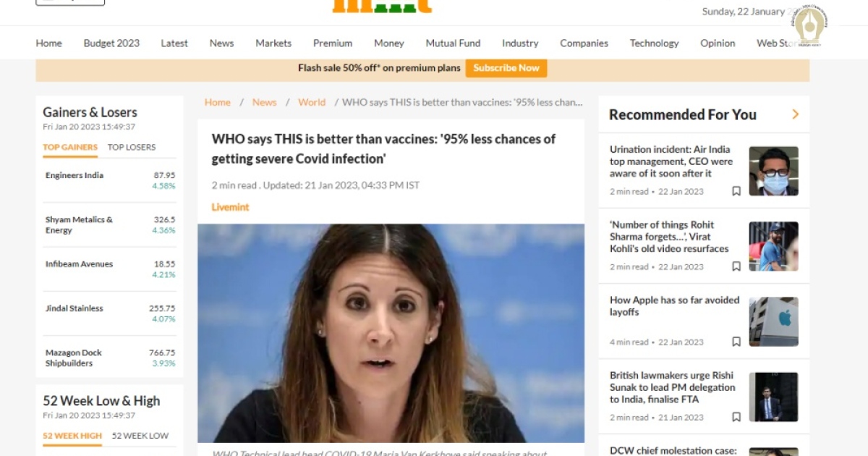868x456 pixels.
Task: Click the Subscribe Now button
Action: point(506,68)
